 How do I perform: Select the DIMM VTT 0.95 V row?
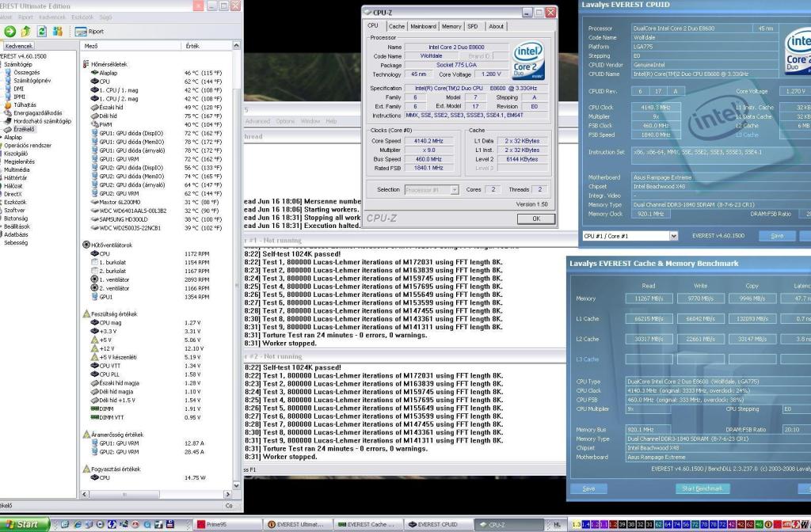[146, 417]
